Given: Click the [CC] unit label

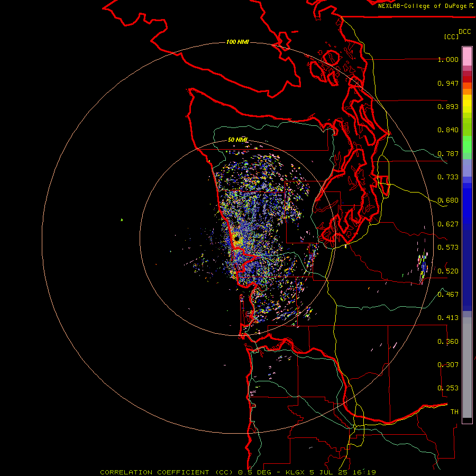Looking at the screenshot, I should (x=451, y=36).
